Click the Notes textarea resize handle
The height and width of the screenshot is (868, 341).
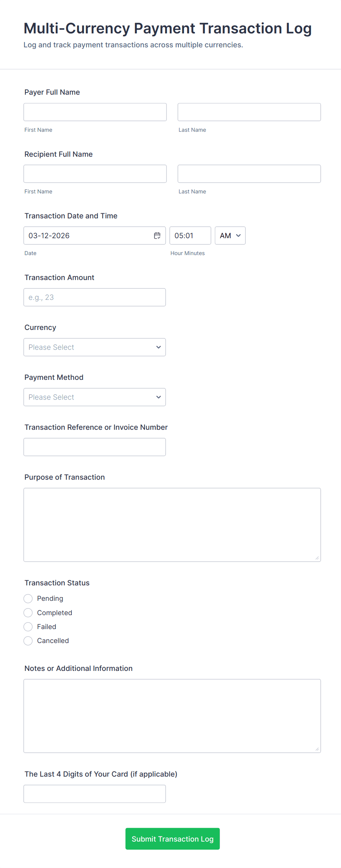317,749
